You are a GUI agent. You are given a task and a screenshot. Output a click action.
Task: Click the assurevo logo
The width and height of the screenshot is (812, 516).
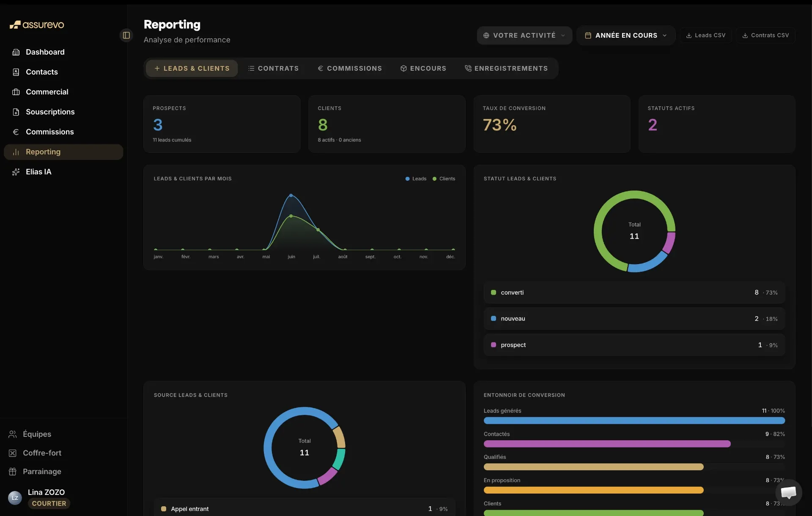pyautogui.click(x=37, y=25)
